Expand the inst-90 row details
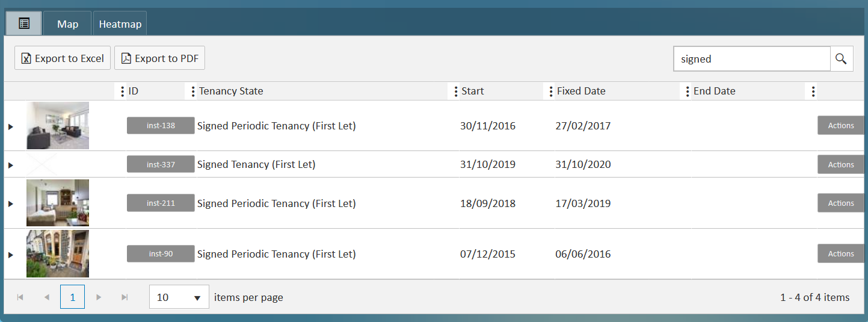The width and height of the screenshot is (868, 322). pos(11,255)
